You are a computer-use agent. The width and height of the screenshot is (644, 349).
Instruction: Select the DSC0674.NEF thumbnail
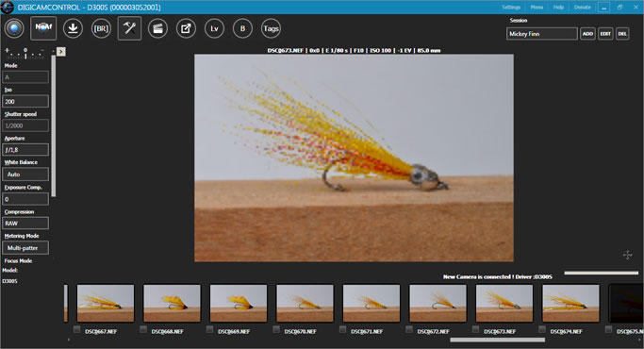point(571,304)
